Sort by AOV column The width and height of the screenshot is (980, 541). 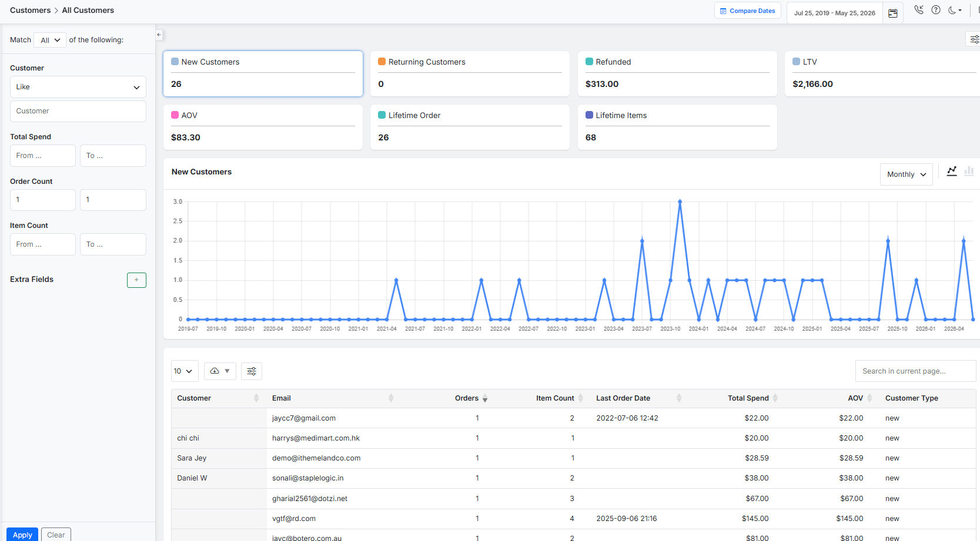869,398
